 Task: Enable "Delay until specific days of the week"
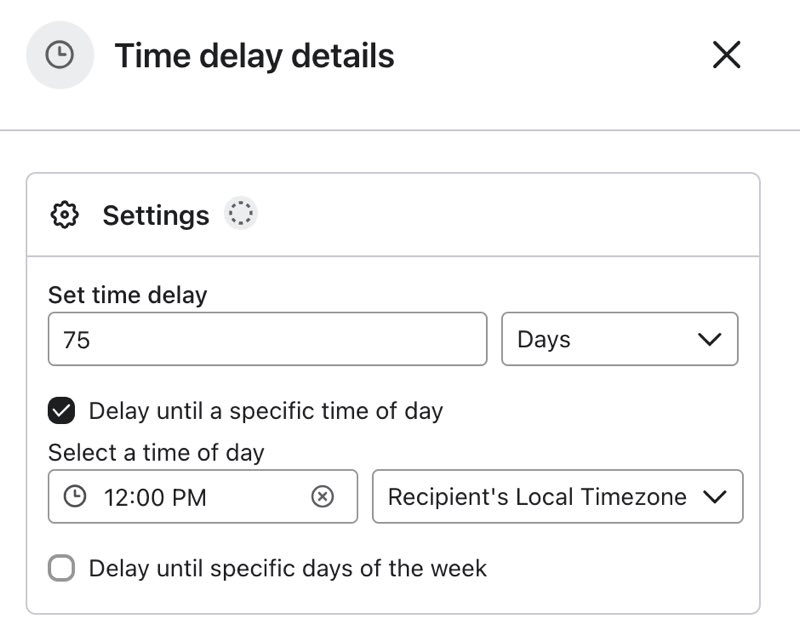(61, 567)
